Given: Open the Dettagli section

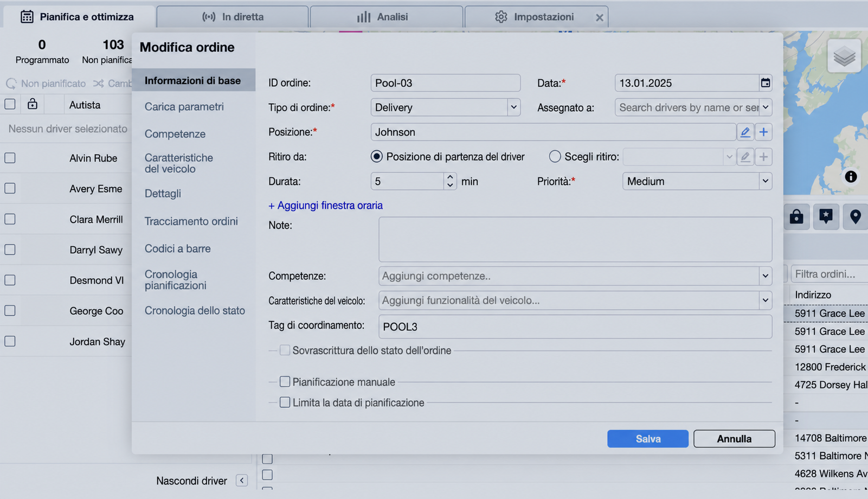Looking at the screenshot, I should pyautogui.click(x=163, y=194).
